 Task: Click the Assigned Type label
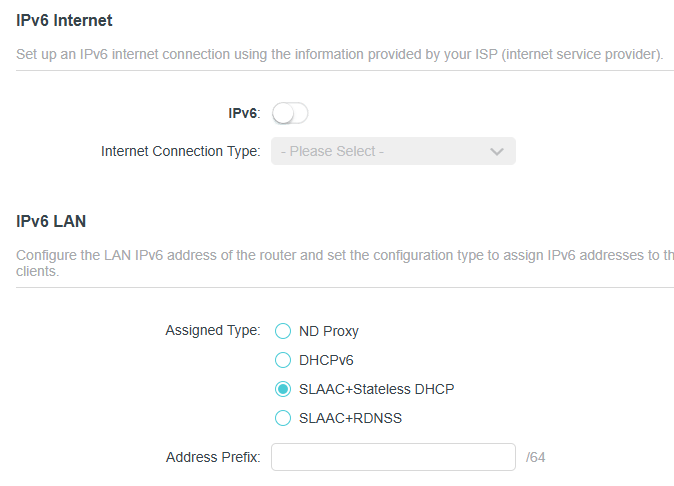tap(212, 330)
